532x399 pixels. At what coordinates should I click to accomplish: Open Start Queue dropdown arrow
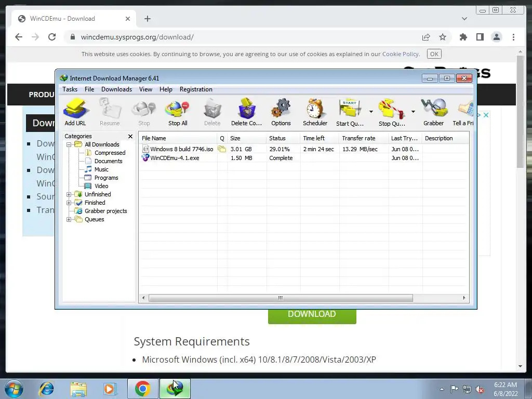coord(371,111)
